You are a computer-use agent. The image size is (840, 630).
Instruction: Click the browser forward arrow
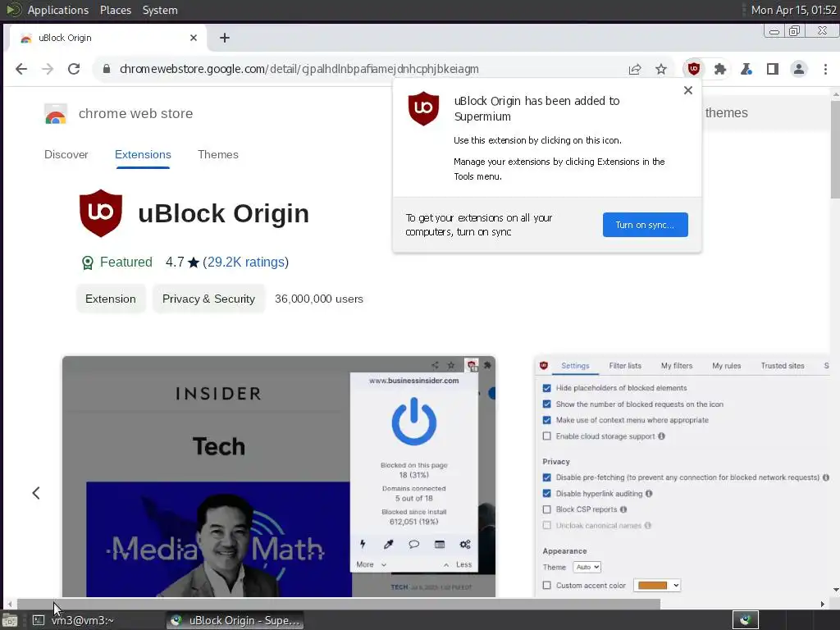tap(48, 69)
